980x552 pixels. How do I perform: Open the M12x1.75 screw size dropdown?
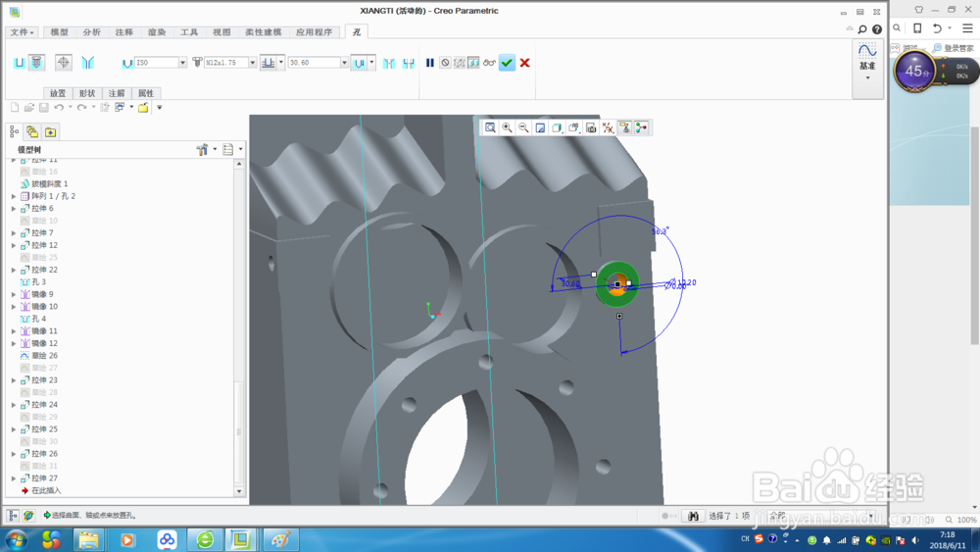(x=253, y=63)
